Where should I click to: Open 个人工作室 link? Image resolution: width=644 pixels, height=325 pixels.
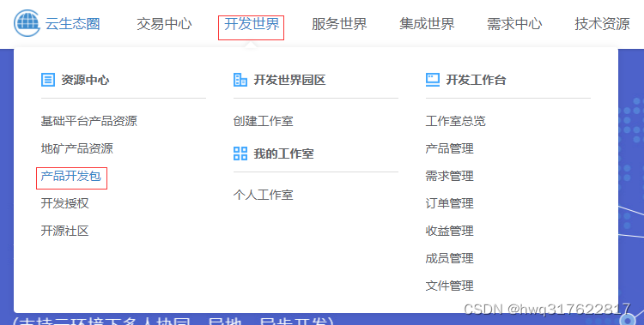pos(264,195)
